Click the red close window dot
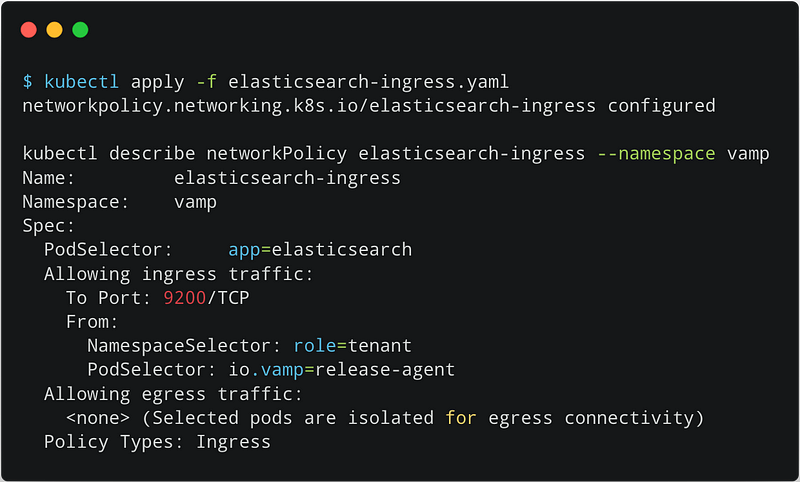Screen dimensions: 800x482 coord(29,30)
